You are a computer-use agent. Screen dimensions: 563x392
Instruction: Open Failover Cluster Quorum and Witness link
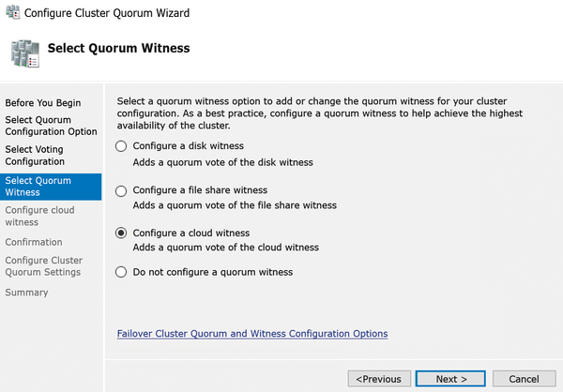[x=251, y=334]
